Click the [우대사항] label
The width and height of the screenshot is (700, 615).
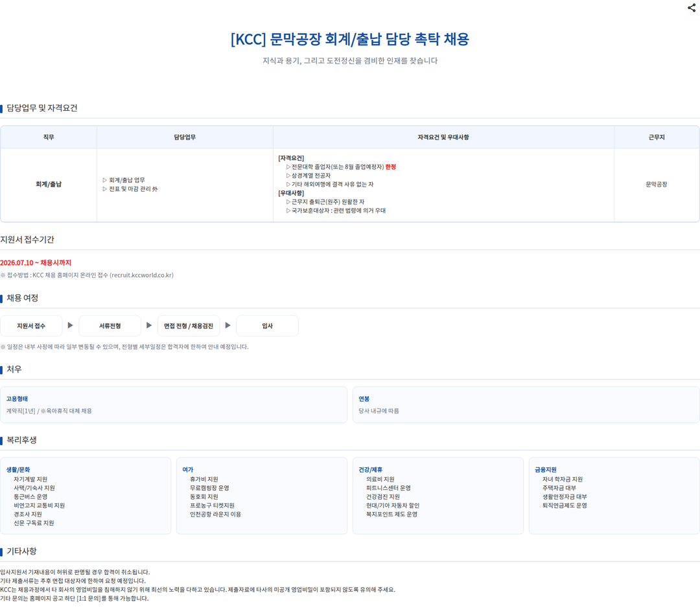(291, 193)
